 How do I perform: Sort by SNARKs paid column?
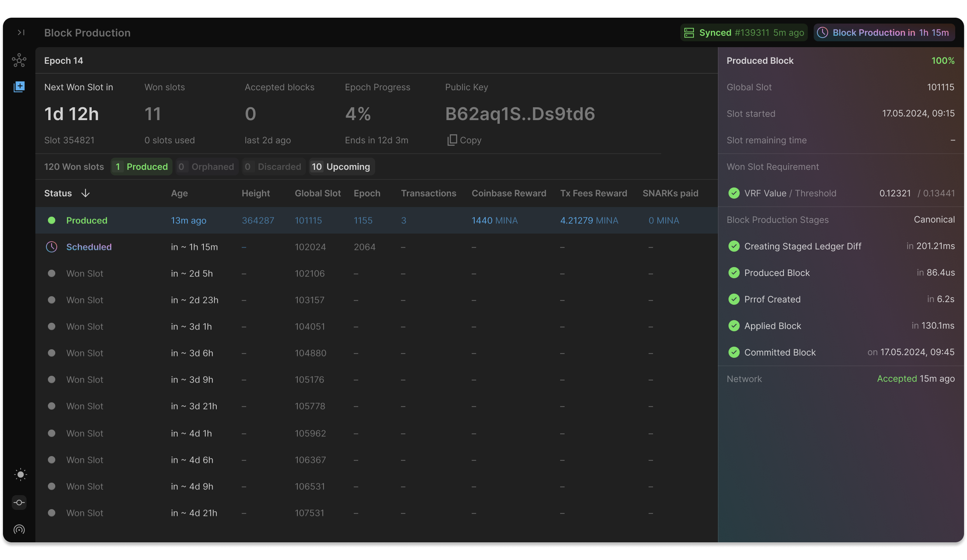(670, 193)
